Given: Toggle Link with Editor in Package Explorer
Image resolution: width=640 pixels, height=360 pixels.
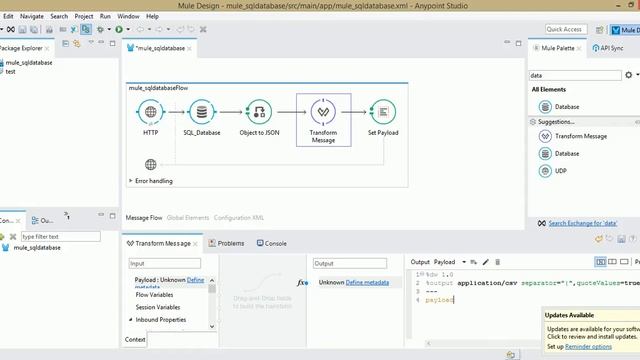Looking at the screenshot, I should (x=77, y=43).
